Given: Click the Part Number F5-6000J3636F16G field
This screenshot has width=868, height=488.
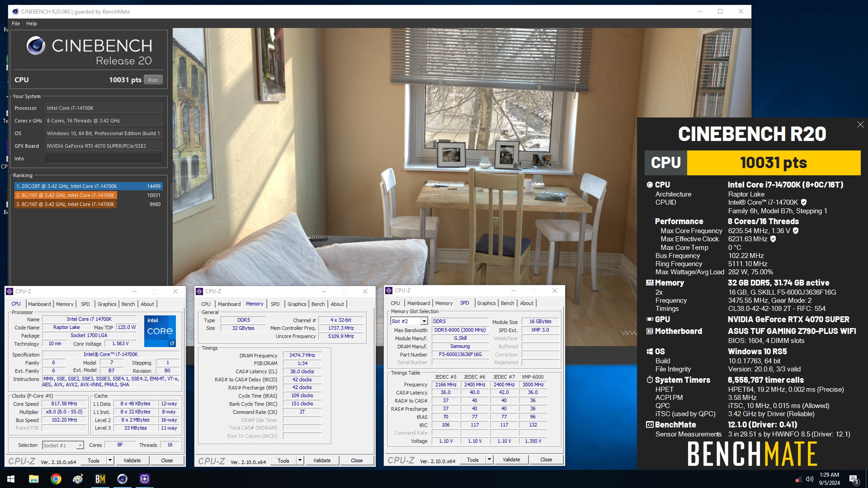Looking at the screenshot, I should point(460,355).
